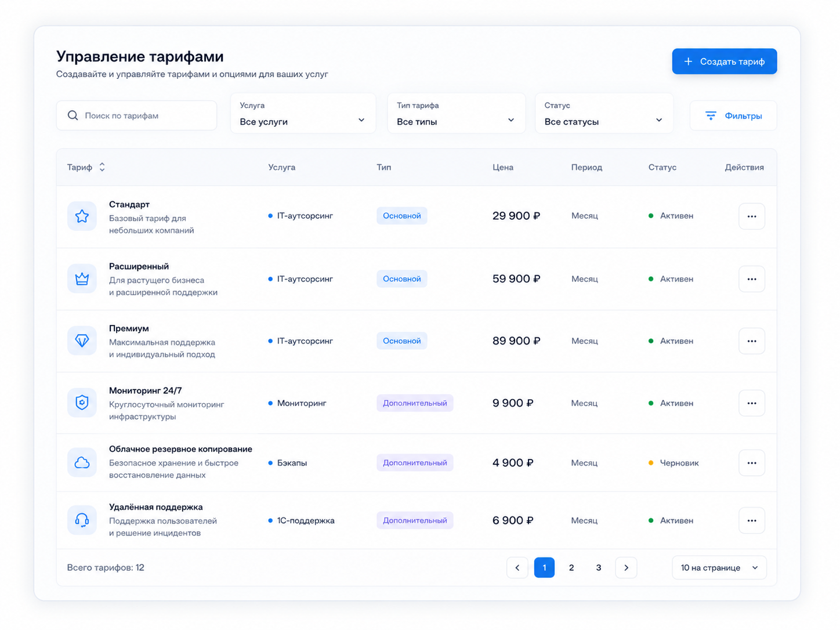Click the Создать тариф button
The width and height of the screenshot is (840, 630).
[724, 61]
